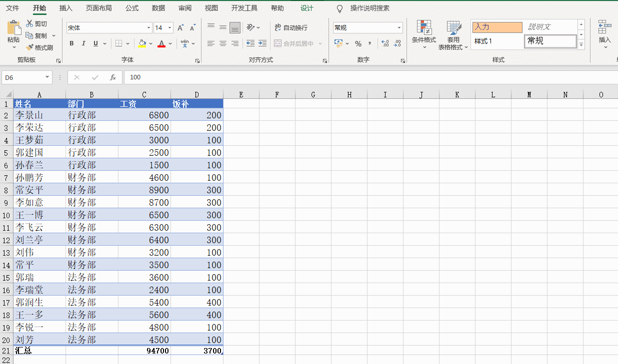
Task: Click the Wrap Text (自动换行) button
Action: pyautogui.click(x=290, y=27)
